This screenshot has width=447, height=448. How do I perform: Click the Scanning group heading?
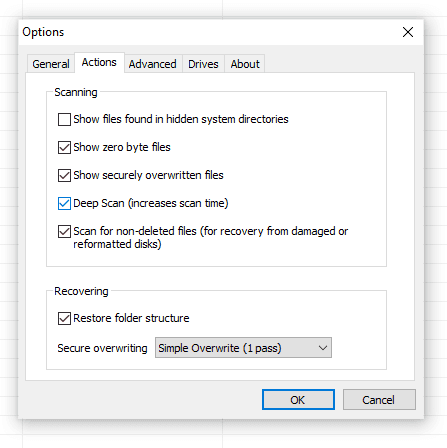[x=76, y=92]
